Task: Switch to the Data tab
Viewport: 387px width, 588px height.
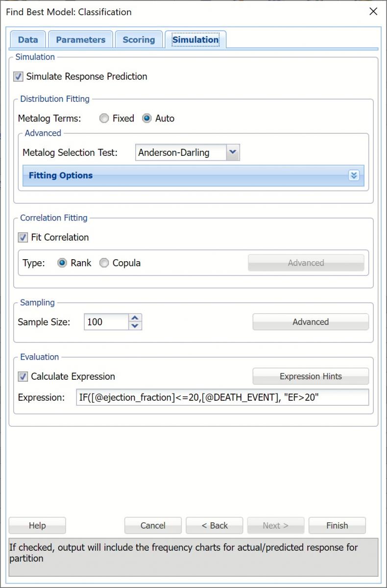Action: coord(28,40)
